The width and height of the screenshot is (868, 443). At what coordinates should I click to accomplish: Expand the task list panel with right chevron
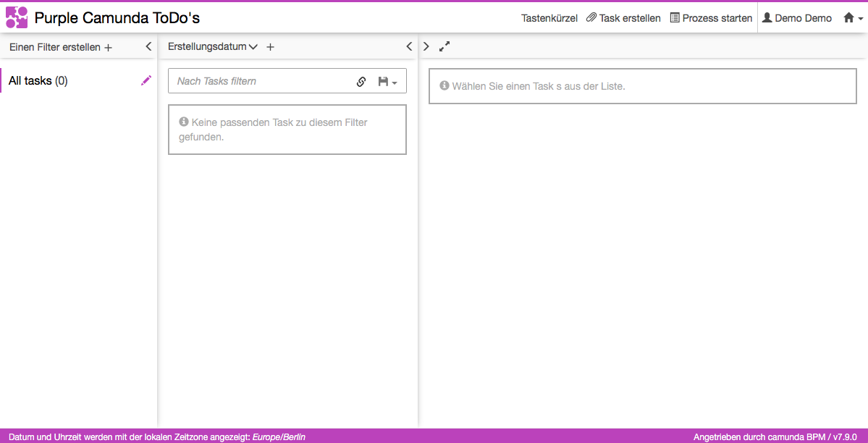(x=426, y=46)
